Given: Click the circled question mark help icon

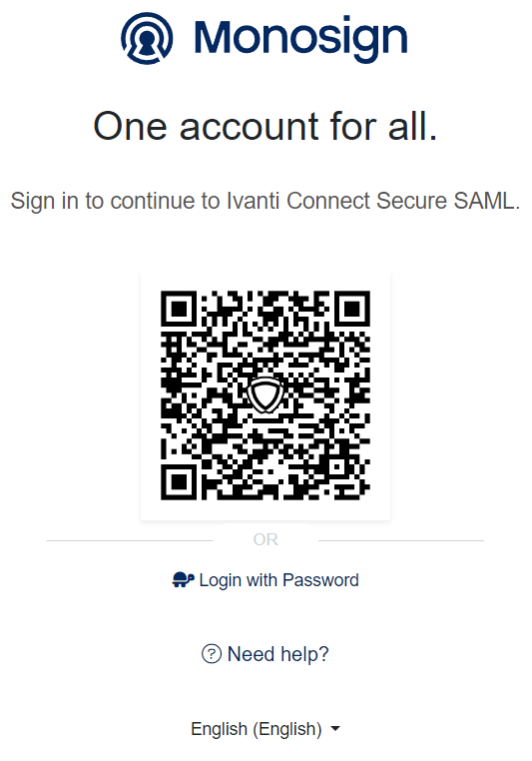Looking at the screenshot, I should click(x=212, y=654).
